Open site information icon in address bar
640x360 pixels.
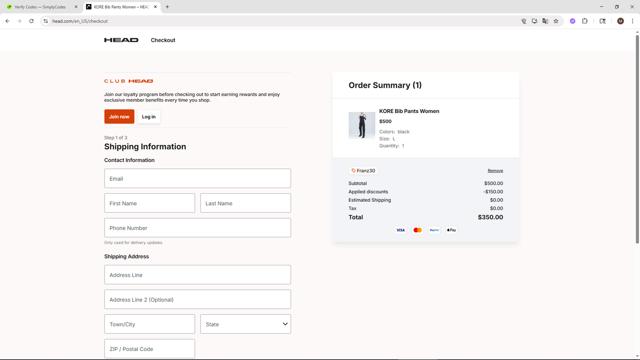point(45,21)
